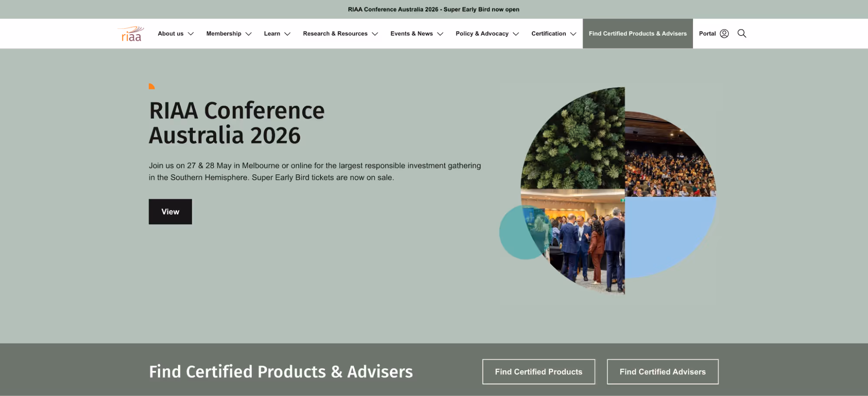
Task: Open the Certification menu item
Action: 548,33
